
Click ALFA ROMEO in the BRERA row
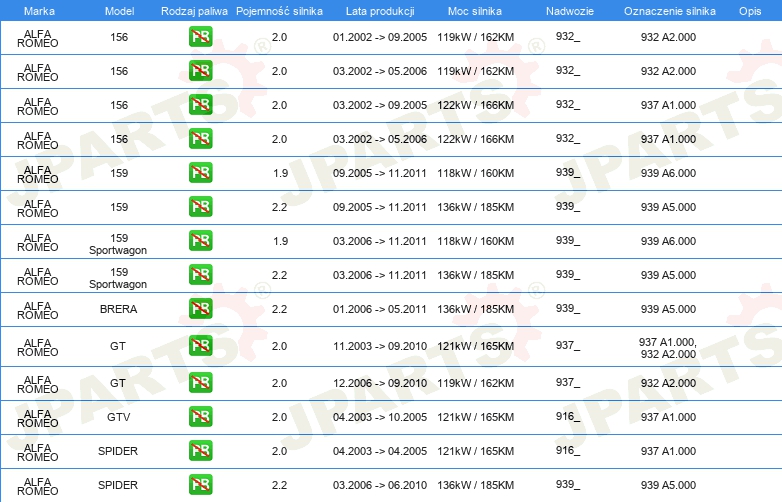[x=38, y=310]
